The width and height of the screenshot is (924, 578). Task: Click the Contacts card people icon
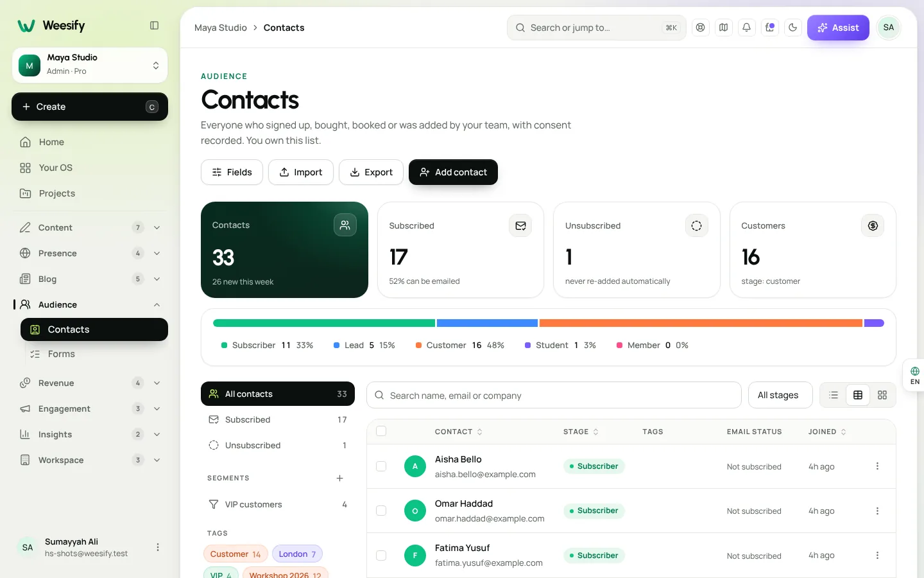point(345,225)
